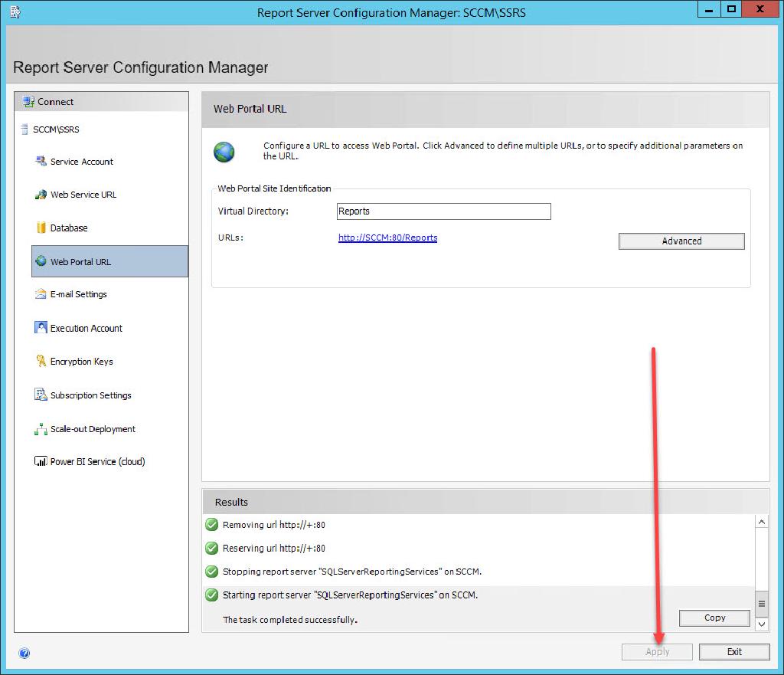Click the Encryption Keys icon

coord(41,361)
